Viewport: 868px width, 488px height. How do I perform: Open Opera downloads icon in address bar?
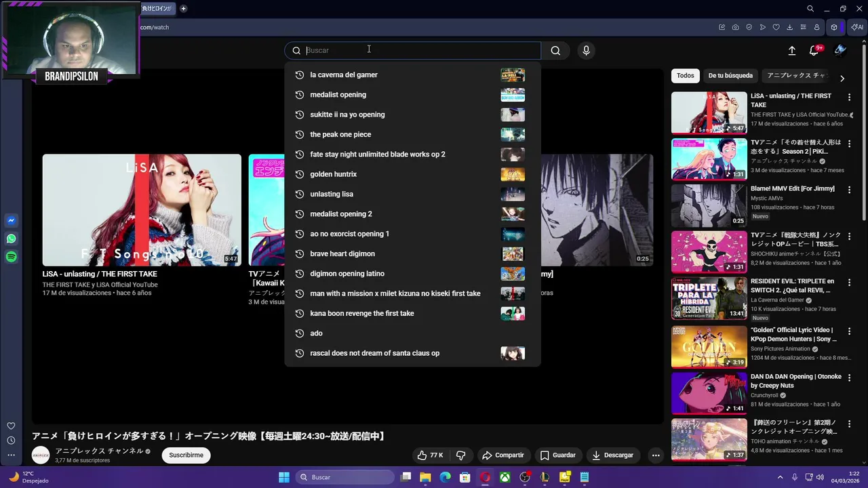click(x=790, y=27)
